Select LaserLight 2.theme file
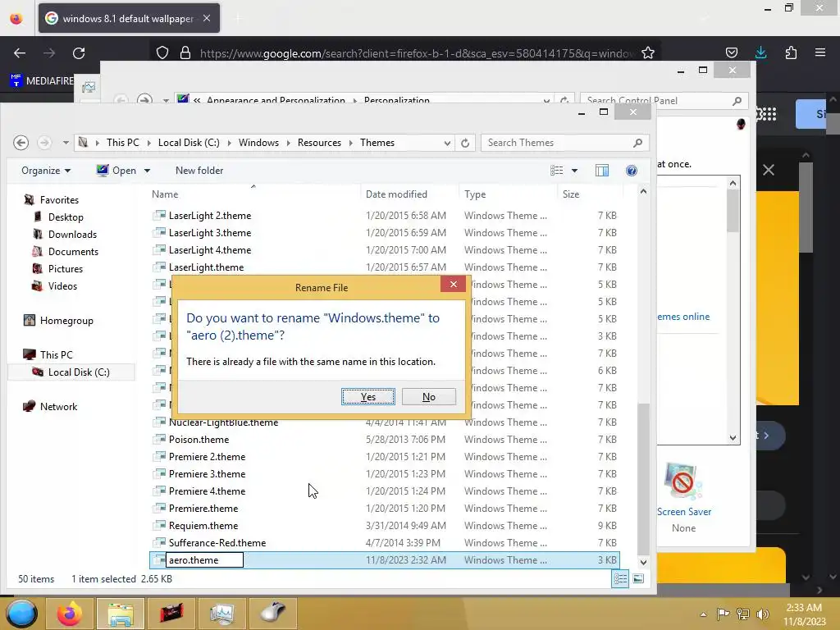840x630 pixels. click(x=210, y=216)
